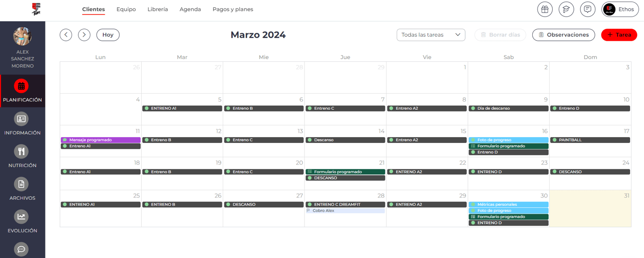Screen dimensions: 644x258
Task: Open the Ethos account menu
Action: [620, 9]
